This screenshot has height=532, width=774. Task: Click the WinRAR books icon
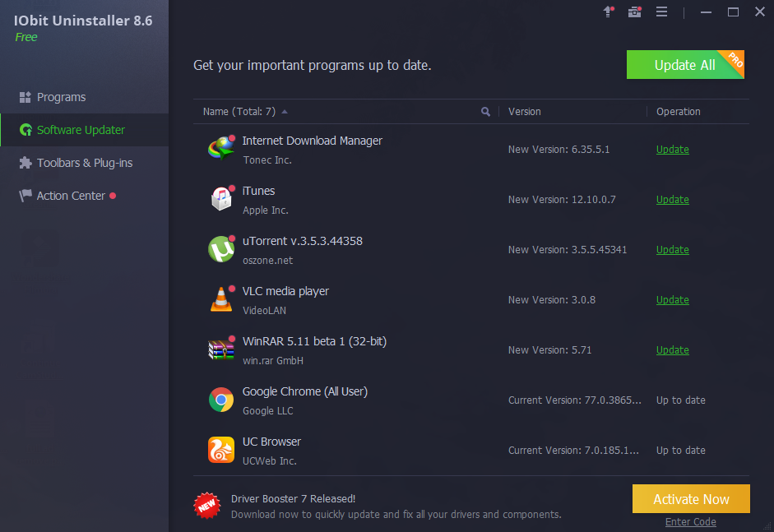pyautogui.click(x=220, y=349)
